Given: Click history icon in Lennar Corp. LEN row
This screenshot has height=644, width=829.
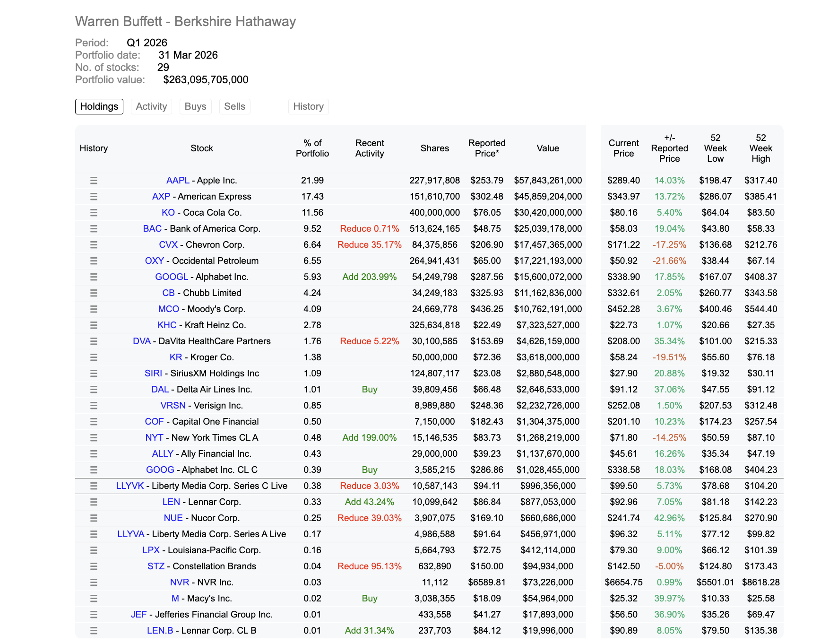Looking at the screenshot, I should [94, 502].
